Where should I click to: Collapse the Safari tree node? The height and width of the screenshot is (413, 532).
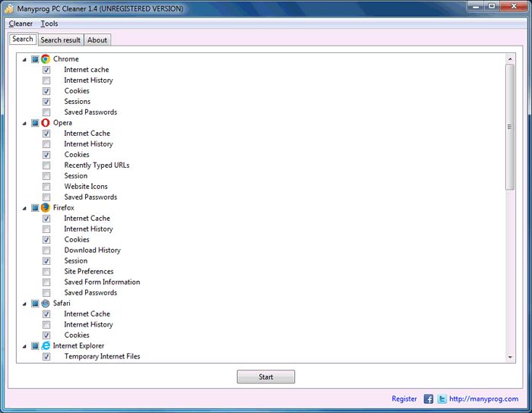point(24,304)
